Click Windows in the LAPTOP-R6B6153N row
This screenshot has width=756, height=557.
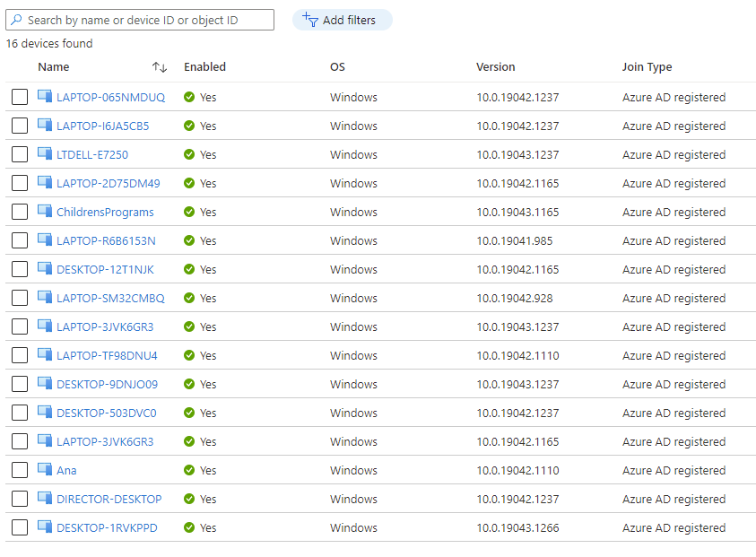pyautogui.click(x=353, y=240)
